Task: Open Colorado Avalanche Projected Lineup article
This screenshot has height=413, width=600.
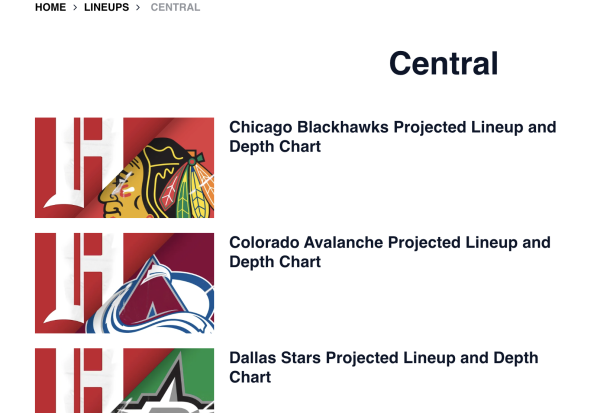Action: pyautogui.click(x=389, y=243)
